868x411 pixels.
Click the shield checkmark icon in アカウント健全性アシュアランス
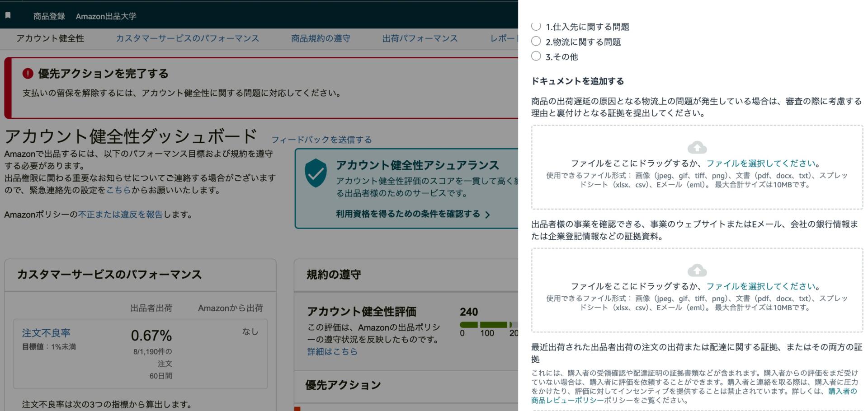click(316, 173)
